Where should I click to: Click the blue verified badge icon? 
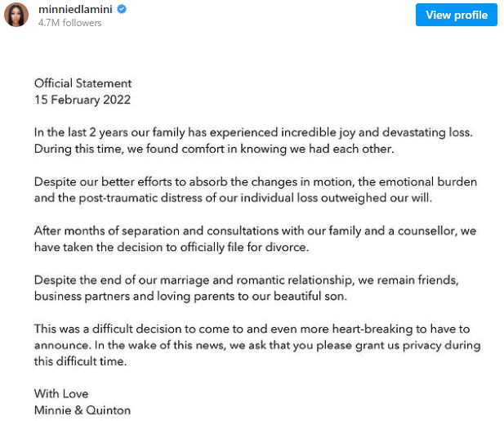[x=122, y=9]
